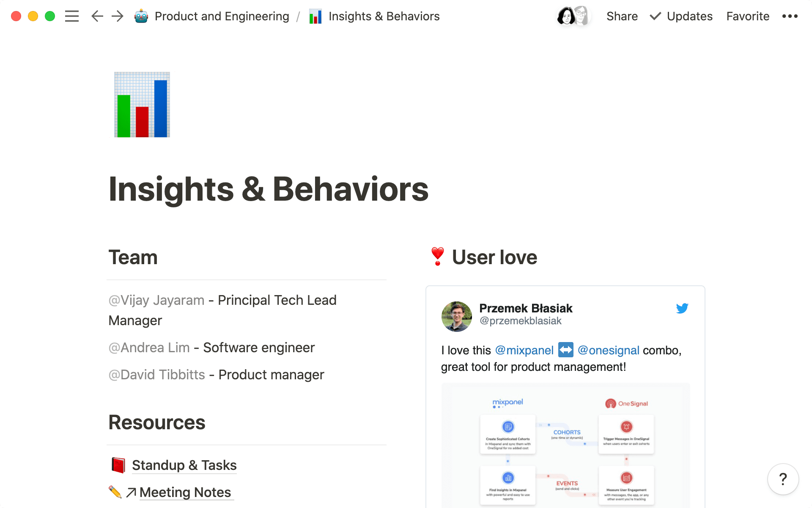This screenshot has height=508, width=812.
Task: Toggle Favorite for this page
Action: pos(748,16)
